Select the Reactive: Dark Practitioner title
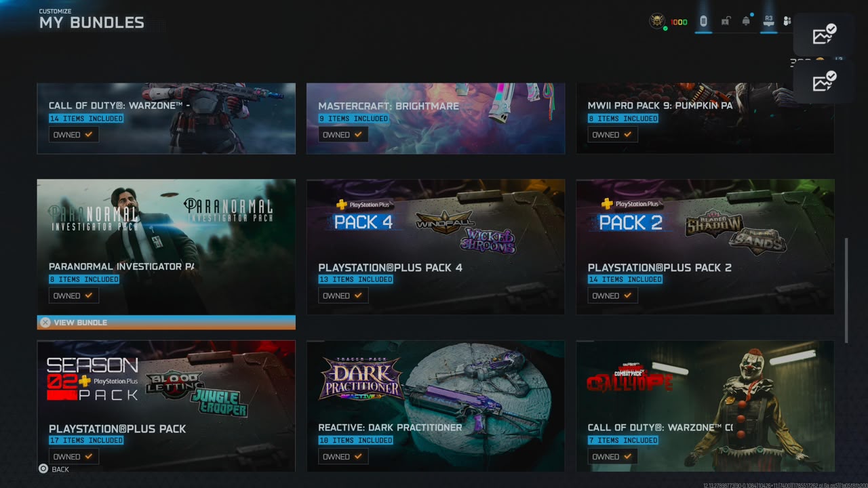Viewport: 868px width, 488px height. click(x=390, y=428)
